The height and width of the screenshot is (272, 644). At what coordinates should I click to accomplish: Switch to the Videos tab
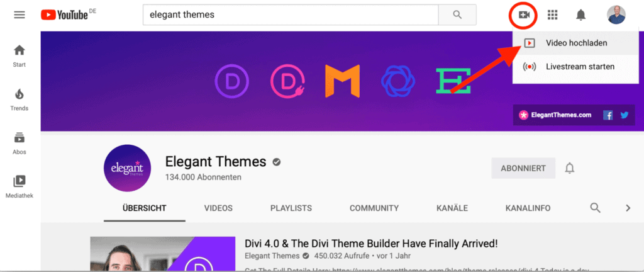218,208
